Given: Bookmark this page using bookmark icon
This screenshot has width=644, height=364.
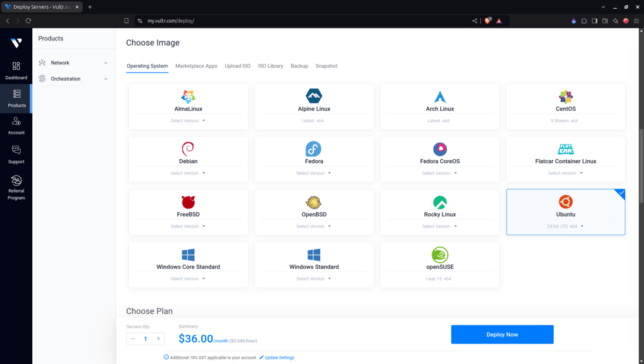Looking at the screenshot, I should pyautogui.click(x=126, y=20).
